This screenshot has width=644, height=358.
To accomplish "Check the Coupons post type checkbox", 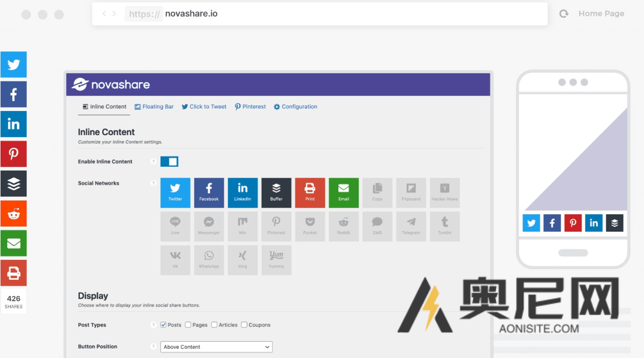I will pos(244,325).
